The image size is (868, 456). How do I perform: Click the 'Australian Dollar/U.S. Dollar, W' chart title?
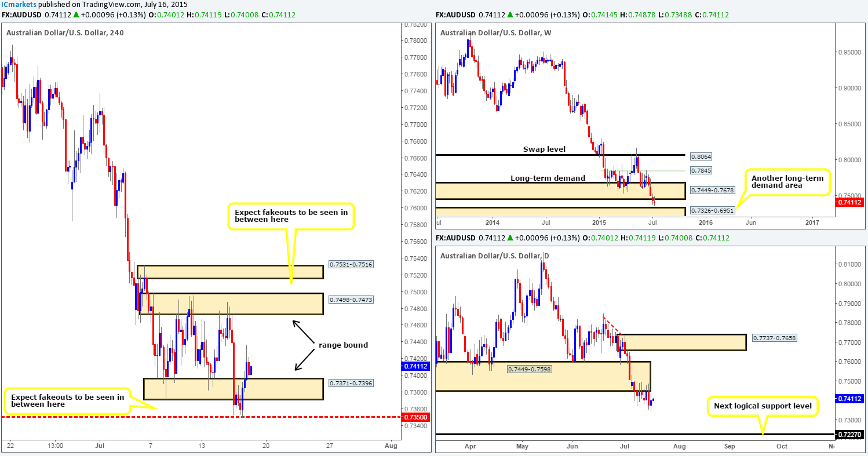[x=497, y=32]
